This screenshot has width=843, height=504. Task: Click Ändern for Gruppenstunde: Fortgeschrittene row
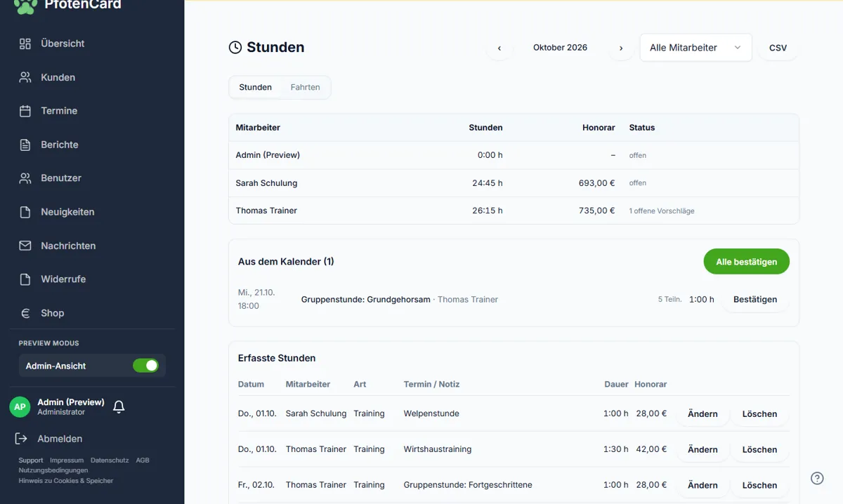(702, 485)
